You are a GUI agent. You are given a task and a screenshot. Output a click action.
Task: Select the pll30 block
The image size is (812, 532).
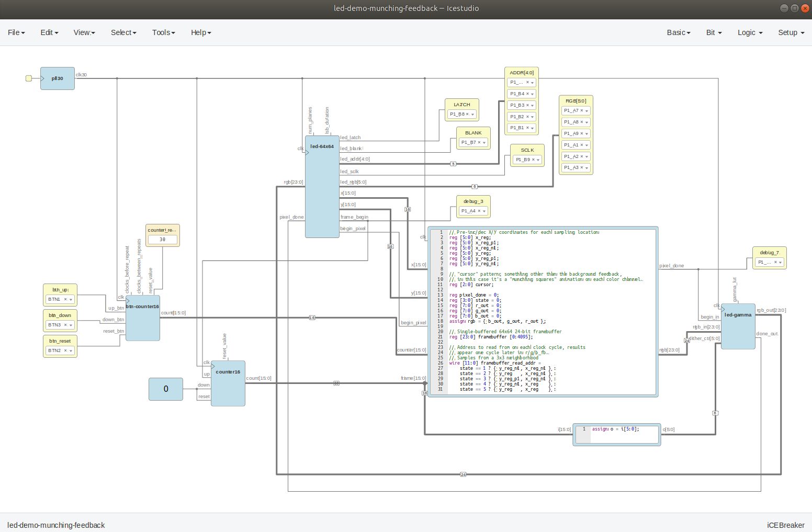(x=58, y=78)
